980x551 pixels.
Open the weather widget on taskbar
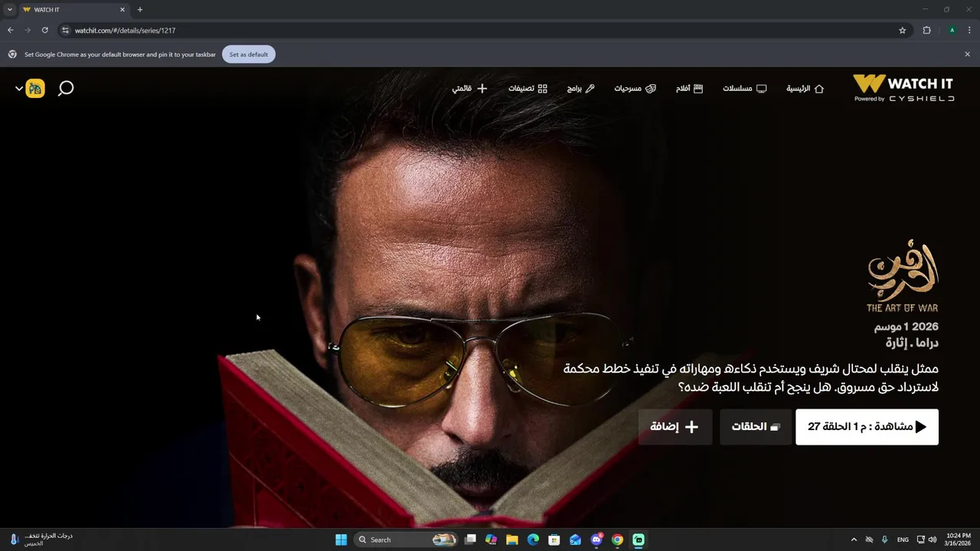click(x=42, y=540)
